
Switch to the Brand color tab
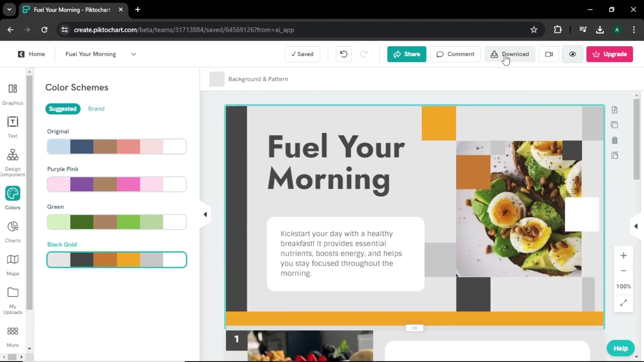point(96,109)
